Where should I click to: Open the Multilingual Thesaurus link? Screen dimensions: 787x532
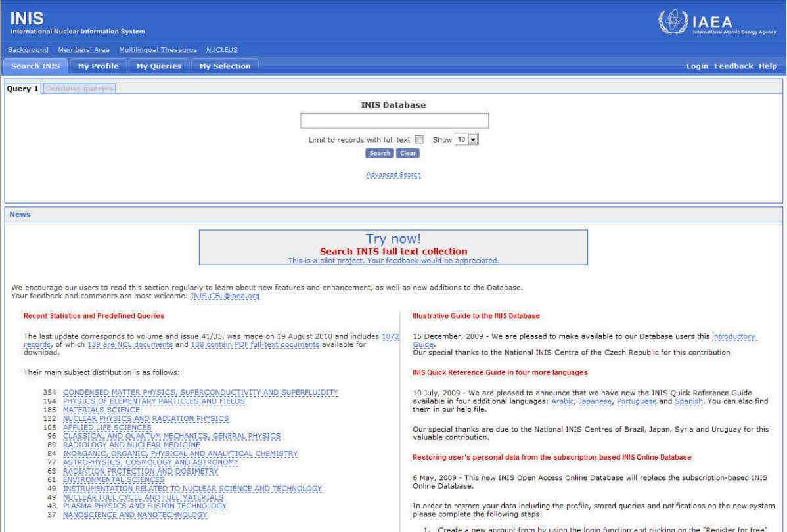pos(158,50)
